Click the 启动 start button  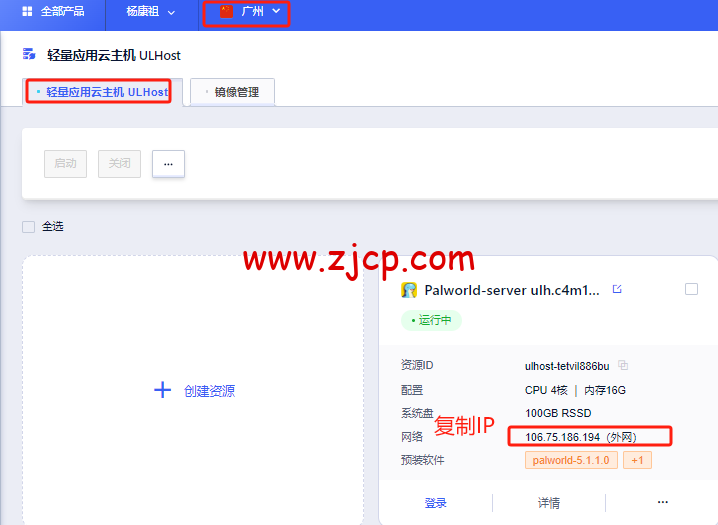pyautogui.click(x=65, y=164)
